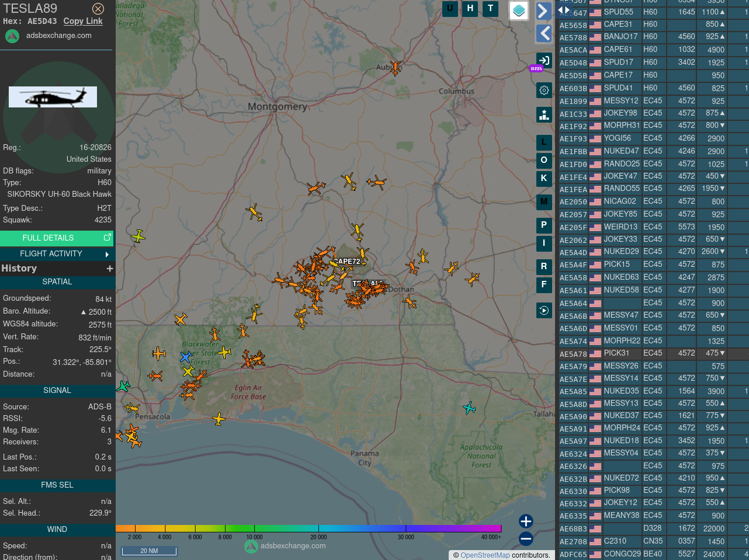This screenshot has height=560, width=749.
Task: Select the SPUD41 table row
Action: coord(653,88)
